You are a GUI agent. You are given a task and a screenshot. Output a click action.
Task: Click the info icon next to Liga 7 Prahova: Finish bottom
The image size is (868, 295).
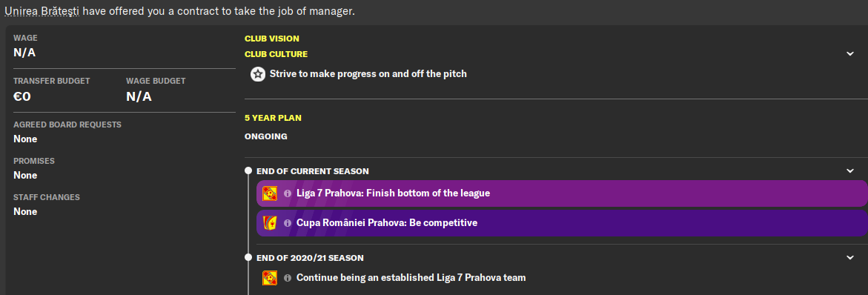click(288, 193)
